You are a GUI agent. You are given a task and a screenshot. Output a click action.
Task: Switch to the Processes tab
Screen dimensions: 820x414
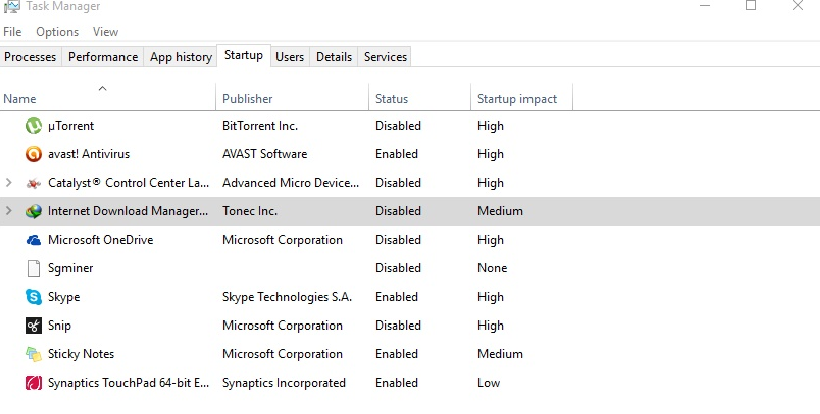click(x=30, y=57)
